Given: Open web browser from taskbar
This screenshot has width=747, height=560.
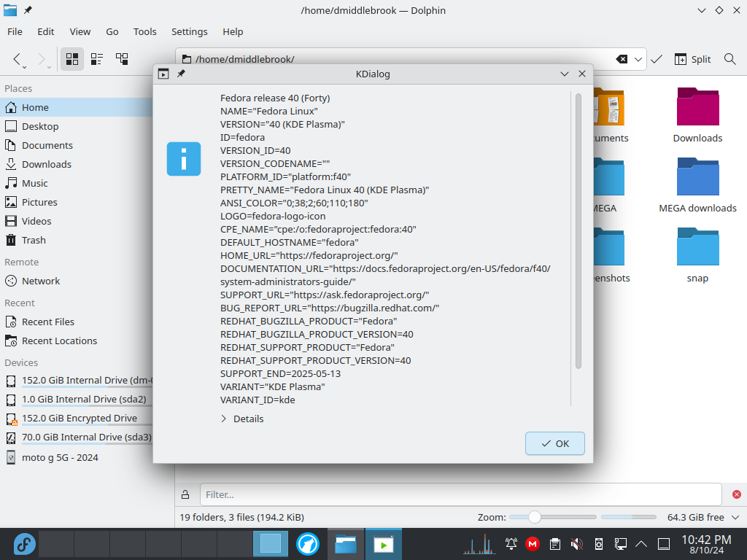Looking at the screenshot, I should pos(308,544).
